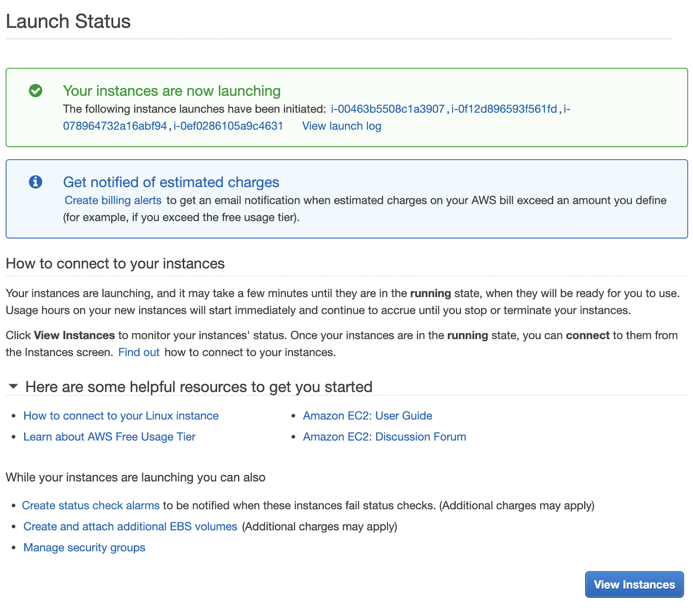The width and height of the screenshot is (693, 616).
Task: Click View launch log link
Action: 341,126
